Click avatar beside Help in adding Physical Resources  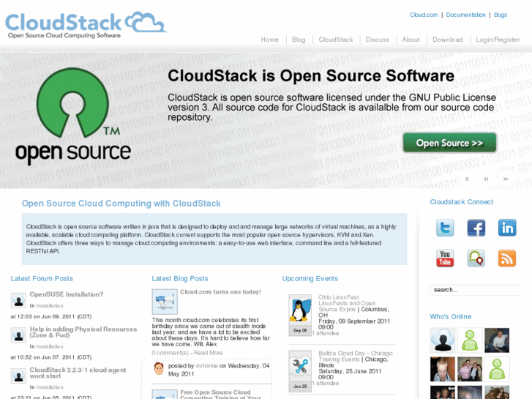(18, 335)
